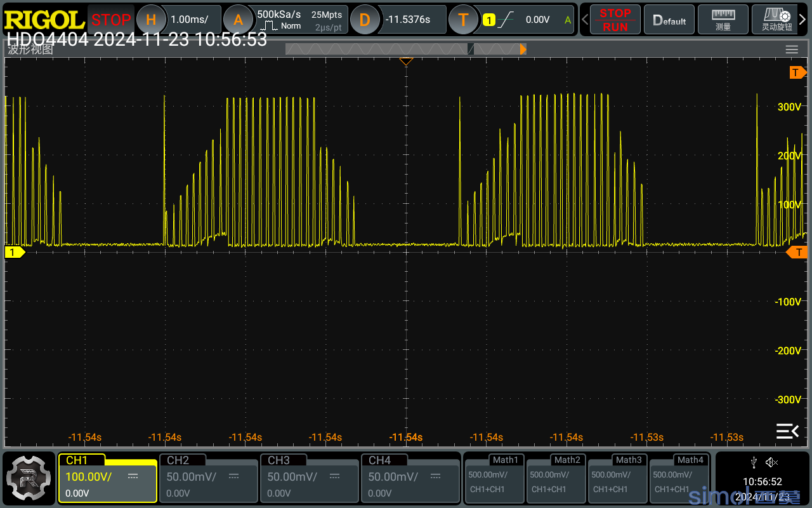Toggle the CH2 channel on
Viewport: 812px width, 508px height.
(209, 478)
